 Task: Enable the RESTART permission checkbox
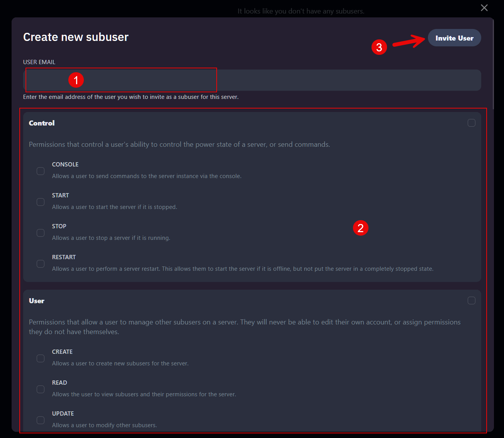(x=41, y=263)
